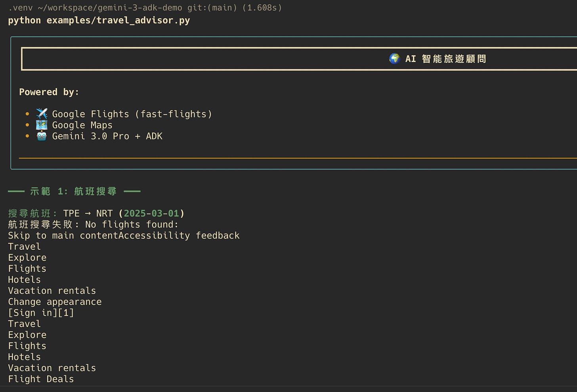Select the title text "AI 智能旅遊顧問"
This screenshot has width=577, height=392.
pyautogui.click(x=445, y=59)
